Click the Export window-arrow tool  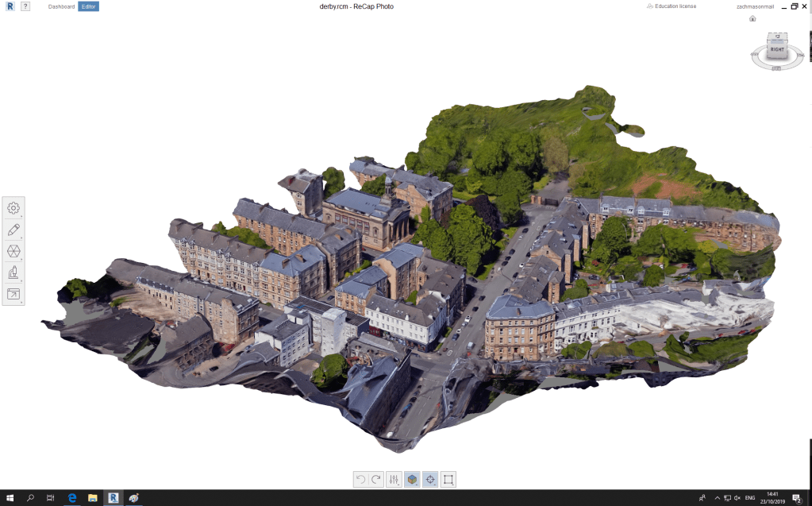click(13, 294)
